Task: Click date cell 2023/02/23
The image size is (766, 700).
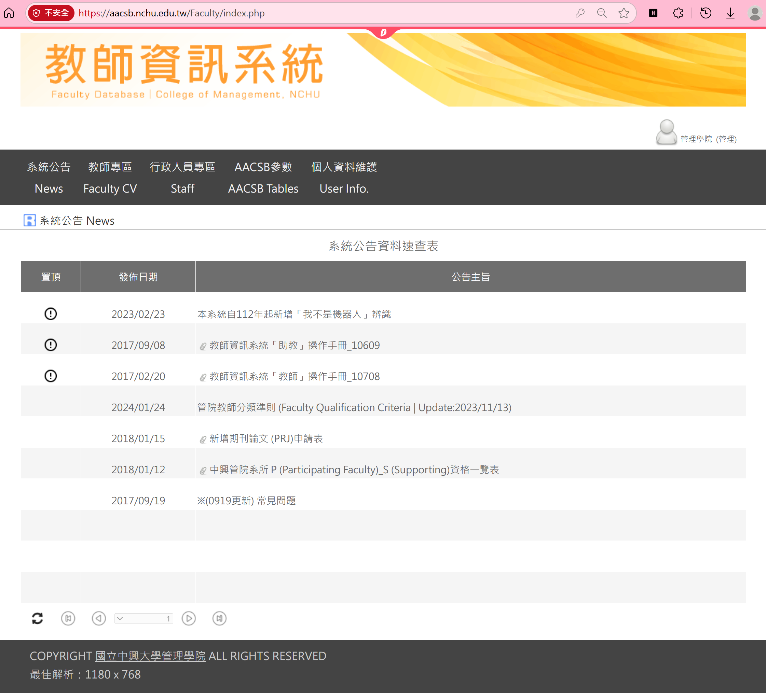Action: pyautogui.click(x=138, y=314)
